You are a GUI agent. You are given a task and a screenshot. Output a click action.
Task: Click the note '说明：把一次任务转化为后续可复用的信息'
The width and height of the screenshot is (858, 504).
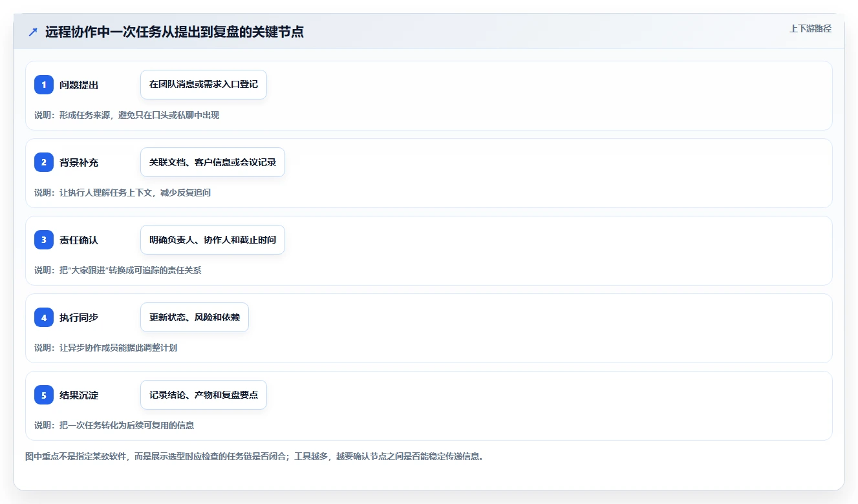[x=114, y=425]
